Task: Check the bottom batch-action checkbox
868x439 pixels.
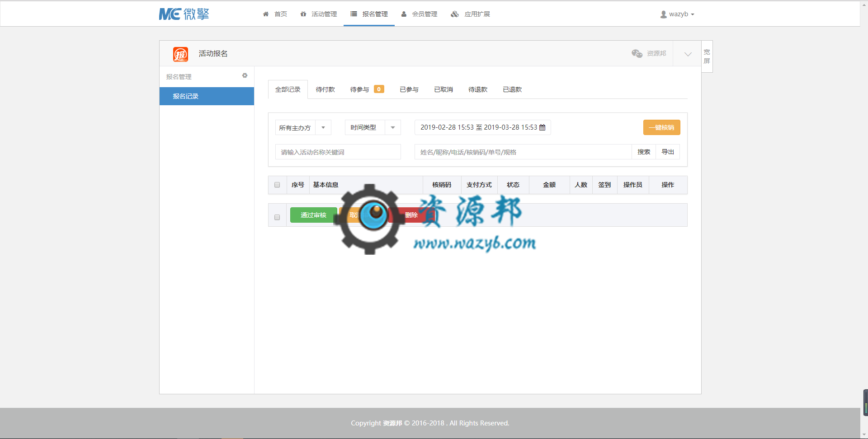Action: click(x=277, y=217)
